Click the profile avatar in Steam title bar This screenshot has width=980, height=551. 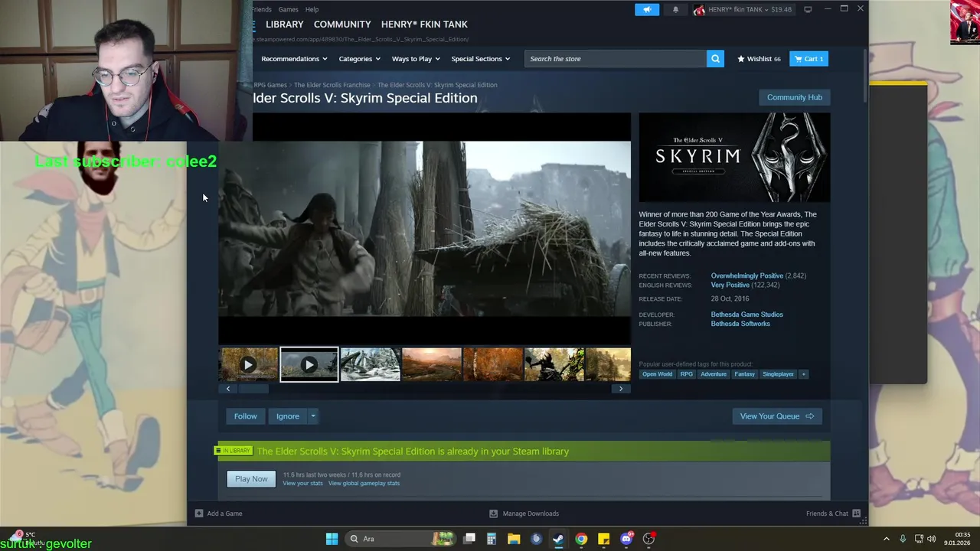(x=699, y=10)
